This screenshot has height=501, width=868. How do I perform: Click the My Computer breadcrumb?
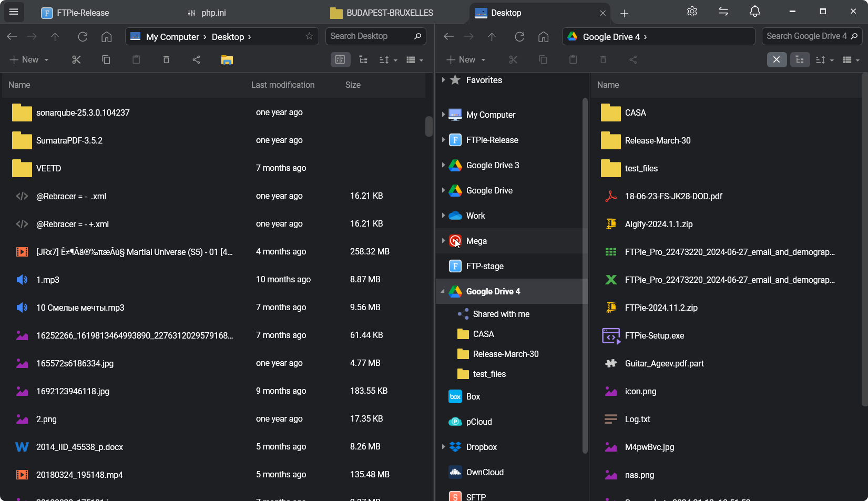coord(172,37)
